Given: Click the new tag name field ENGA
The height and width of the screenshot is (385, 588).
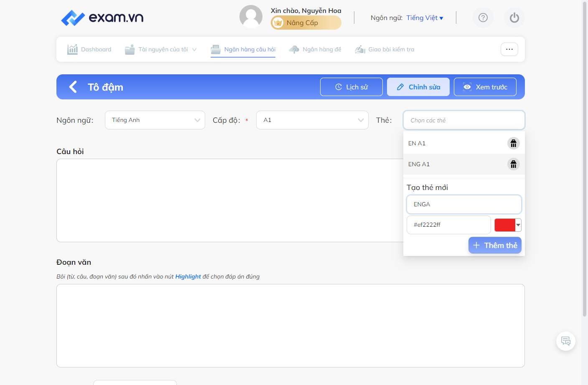Looking at the screenshot, I should coord(464,204).
